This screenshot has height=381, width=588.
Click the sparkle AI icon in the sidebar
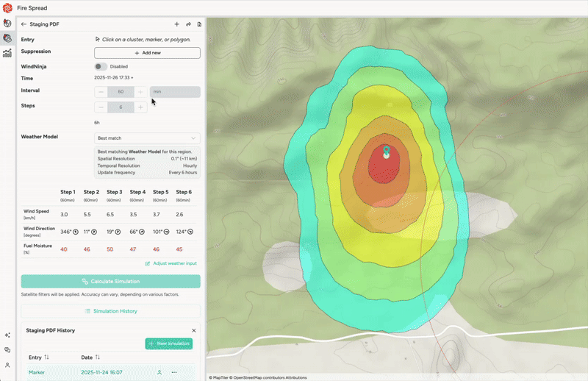click(7, 335)
